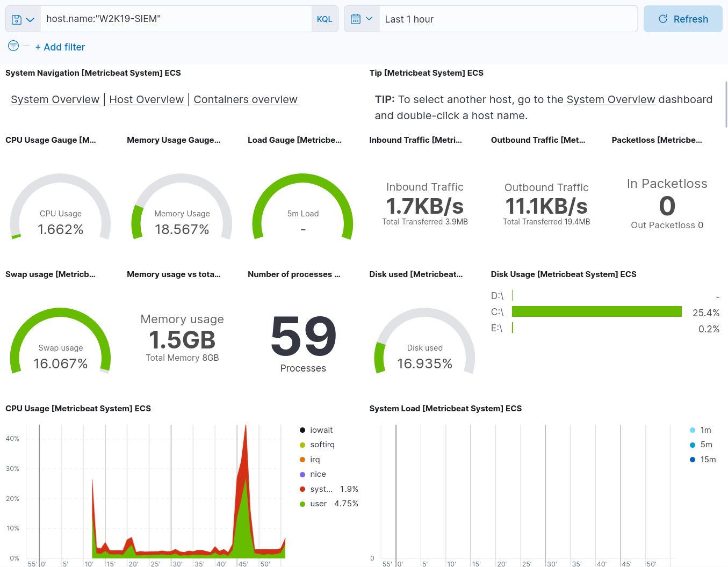
Task: Click the irq series dot in CPU legend
Action: point(302,459)
